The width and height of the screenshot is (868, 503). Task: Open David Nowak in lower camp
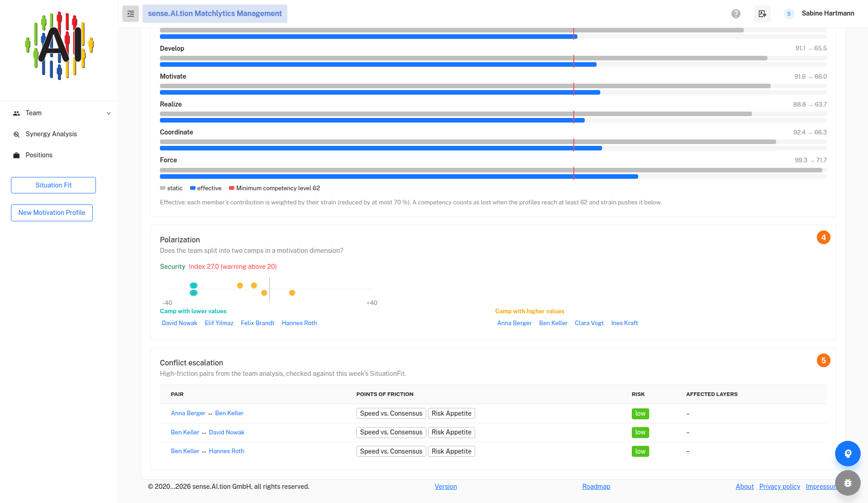[x=180, y=323]
